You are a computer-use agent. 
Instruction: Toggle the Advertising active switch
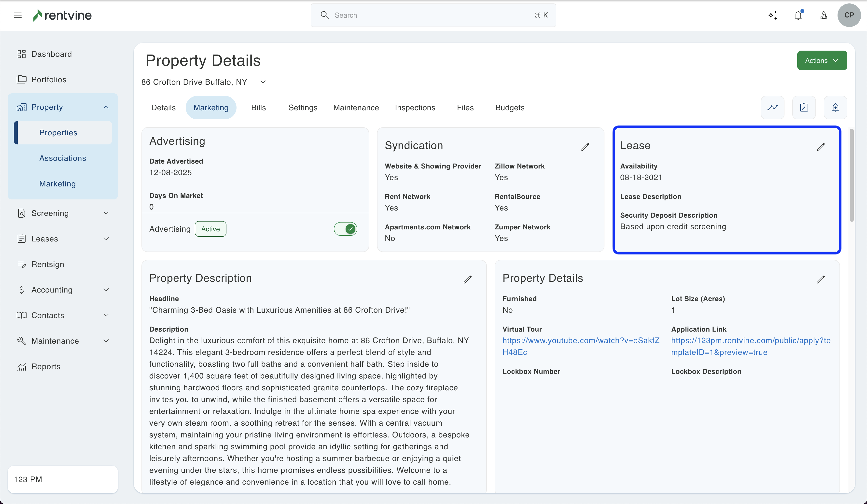345,229
